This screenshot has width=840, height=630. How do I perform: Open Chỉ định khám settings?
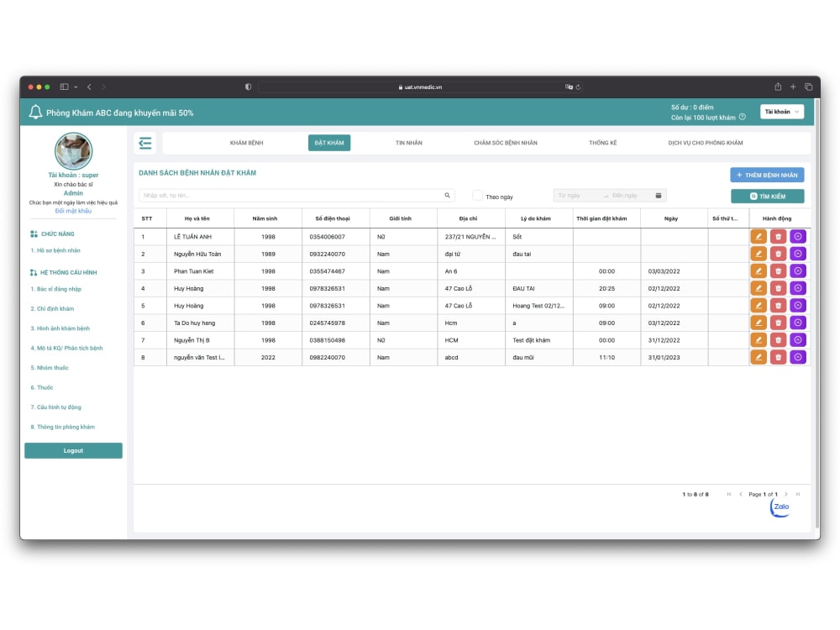pos(52,308)
